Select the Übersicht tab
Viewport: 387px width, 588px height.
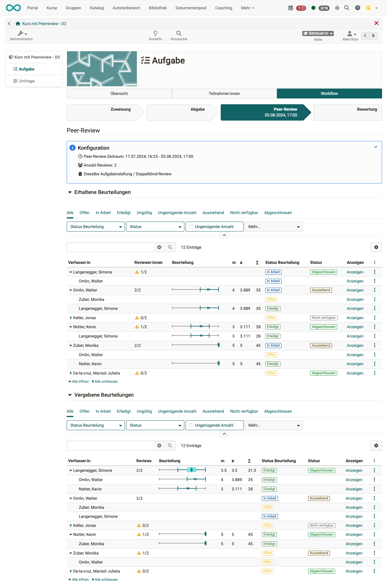click(119, 93)
